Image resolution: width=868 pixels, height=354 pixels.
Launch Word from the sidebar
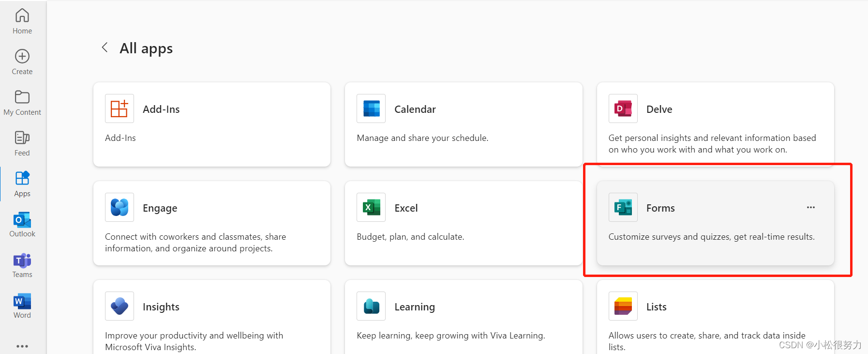(22, 306)
